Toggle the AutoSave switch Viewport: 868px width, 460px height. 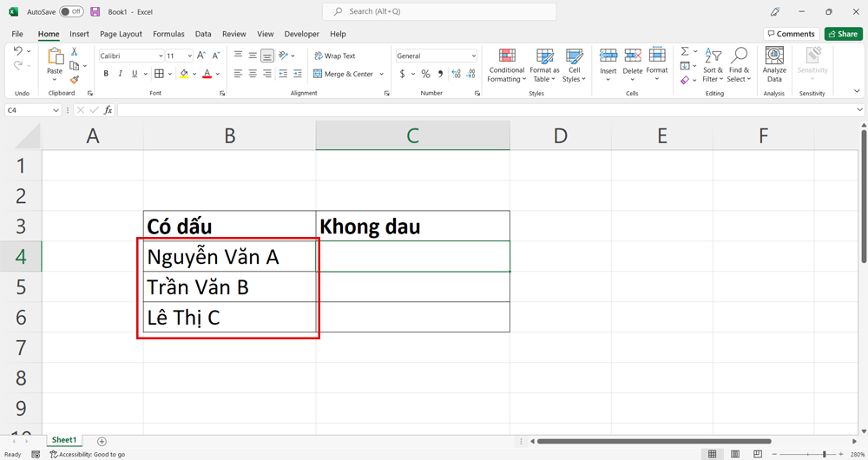point(71,11)
